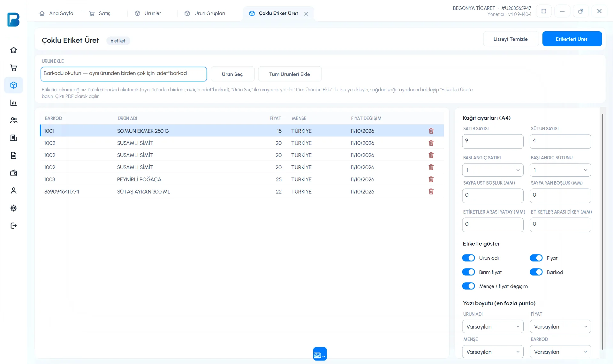Delete the PEYNİRLİ POĞAÇA row
Screen dimensions: 613x364
pos(431,179)
